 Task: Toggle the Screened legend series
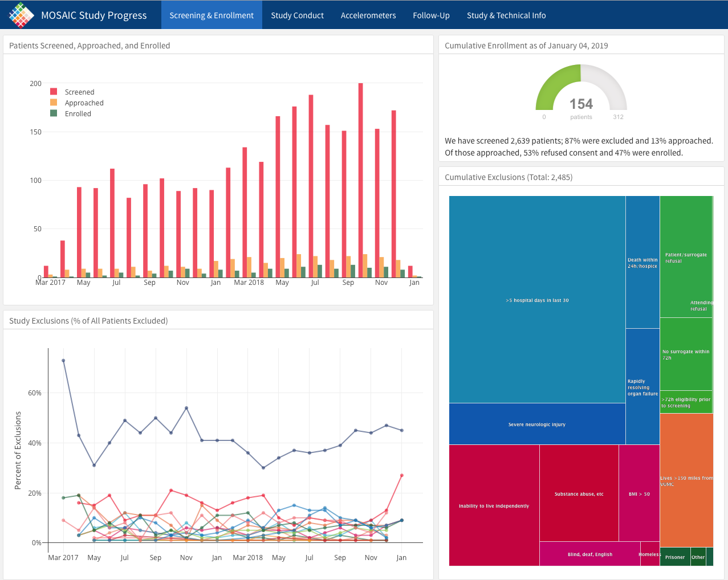(x=79, y=92)
